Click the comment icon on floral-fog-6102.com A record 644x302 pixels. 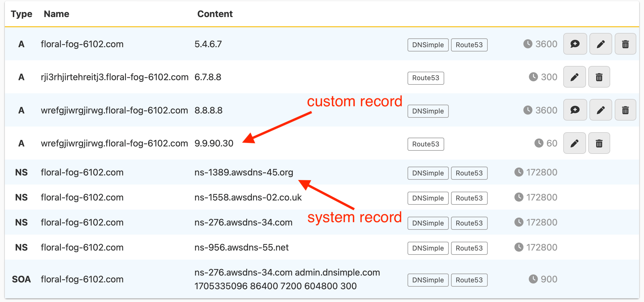coord(575,44)
